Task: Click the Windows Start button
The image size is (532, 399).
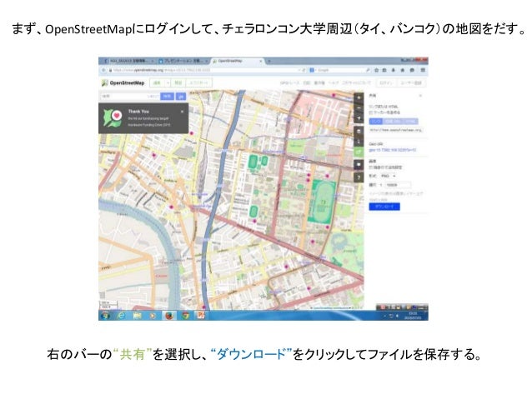Action: (x=106, y=315)
